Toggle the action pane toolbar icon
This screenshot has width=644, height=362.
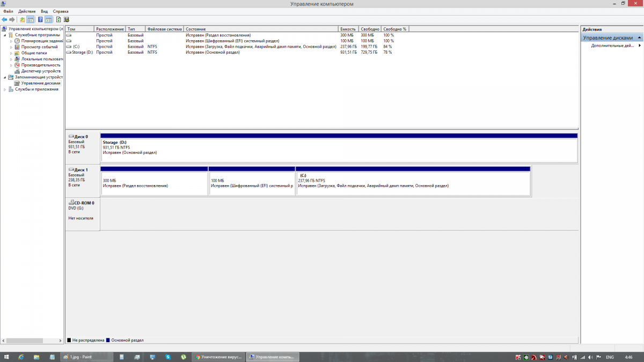48,19
